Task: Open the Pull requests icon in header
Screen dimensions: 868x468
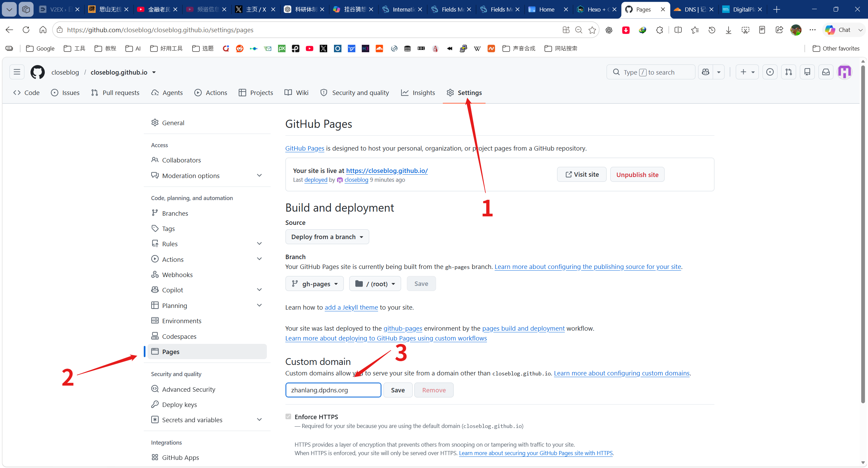Action: tap(789, 72)
